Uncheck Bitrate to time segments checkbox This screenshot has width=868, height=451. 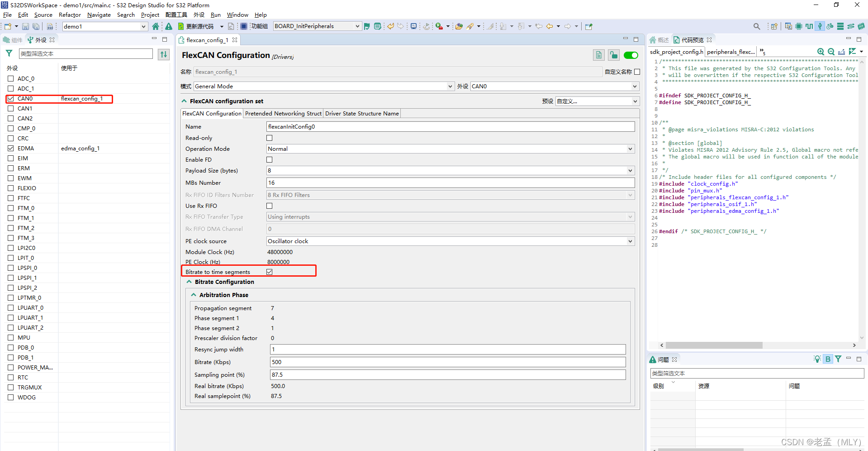[x=270, y=272]
